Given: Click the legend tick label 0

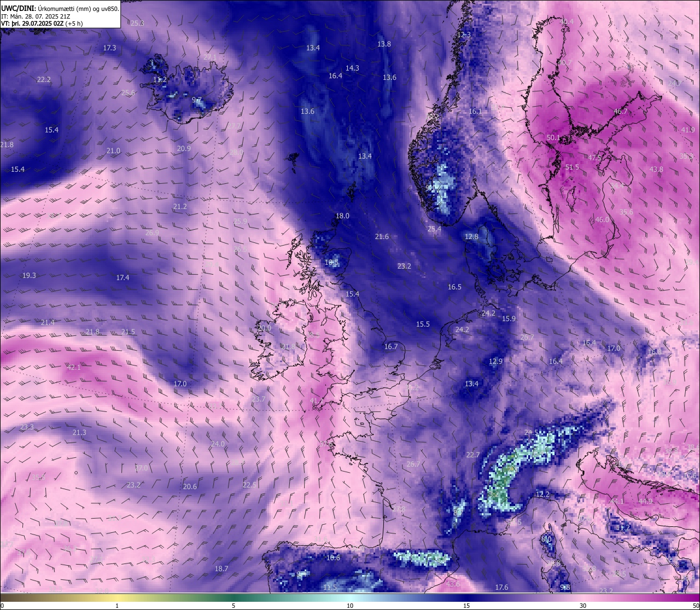Looking at the screenshot, I should (x=2, y=606).
